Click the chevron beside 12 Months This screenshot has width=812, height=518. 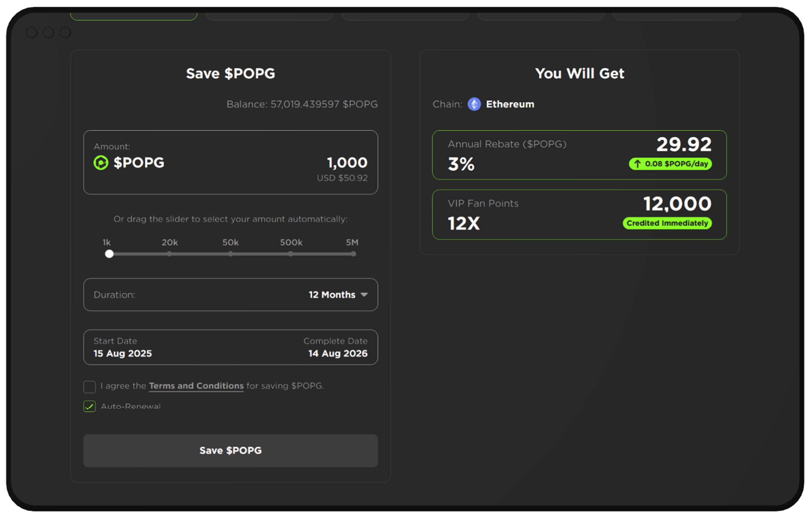[x=364, y=295]
